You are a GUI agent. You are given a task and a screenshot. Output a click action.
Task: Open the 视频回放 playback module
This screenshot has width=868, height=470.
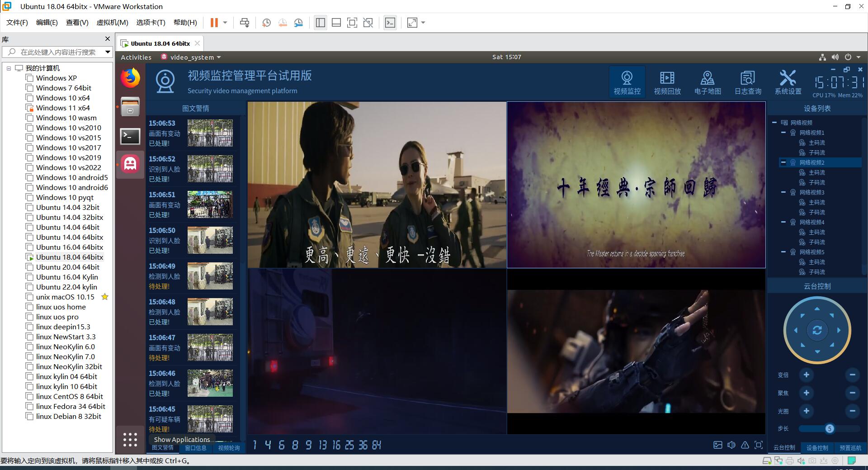click(667, 82)
